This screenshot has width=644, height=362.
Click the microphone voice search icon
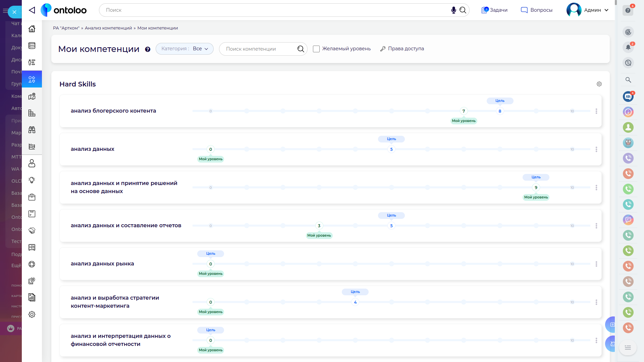click(453, 10)
